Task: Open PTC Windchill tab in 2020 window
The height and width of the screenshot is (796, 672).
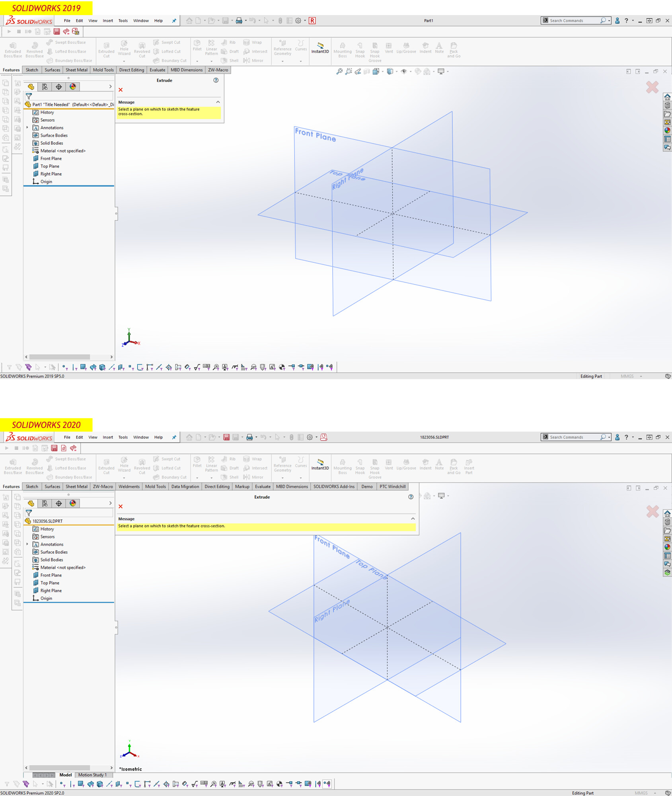Action: (392, 486)
